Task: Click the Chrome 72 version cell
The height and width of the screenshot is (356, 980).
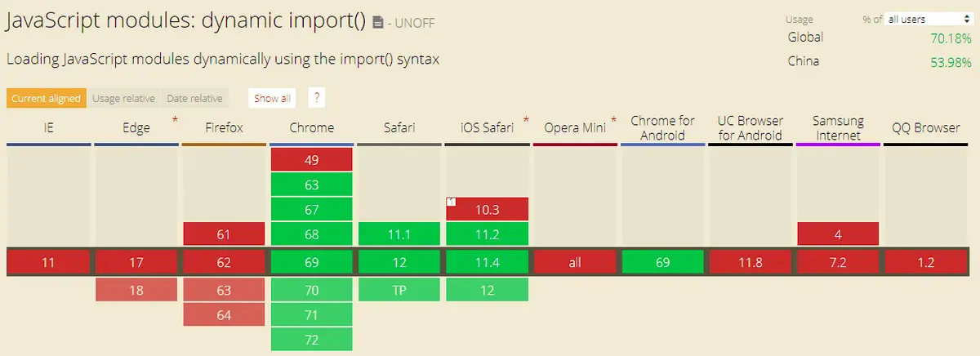Action: [312, 340]
